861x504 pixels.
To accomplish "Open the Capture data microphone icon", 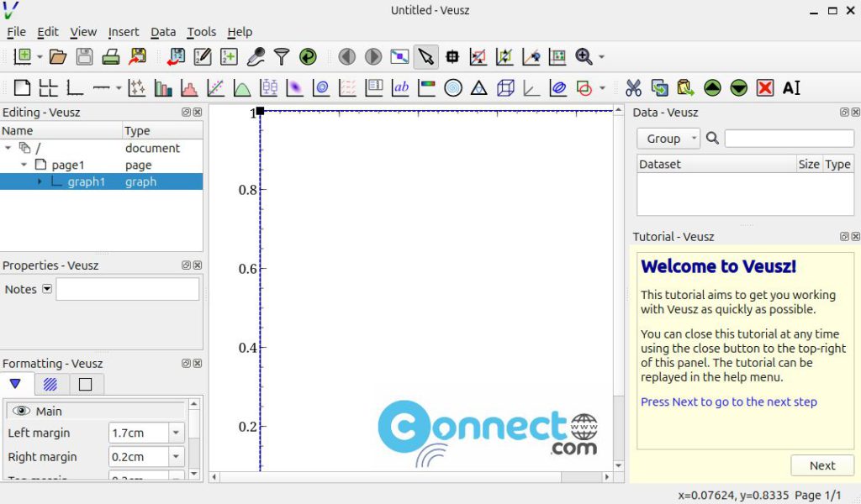I will [x=255, y=57].
